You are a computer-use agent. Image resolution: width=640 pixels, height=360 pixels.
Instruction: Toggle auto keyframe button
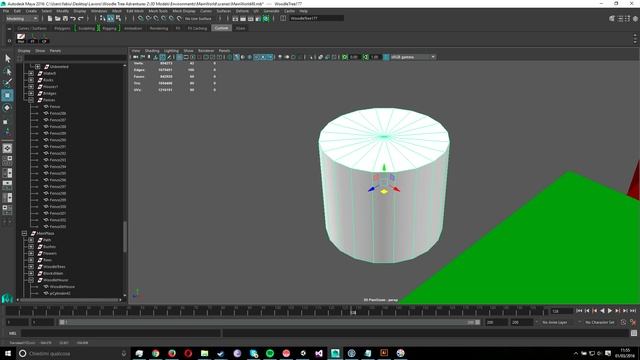623,322
